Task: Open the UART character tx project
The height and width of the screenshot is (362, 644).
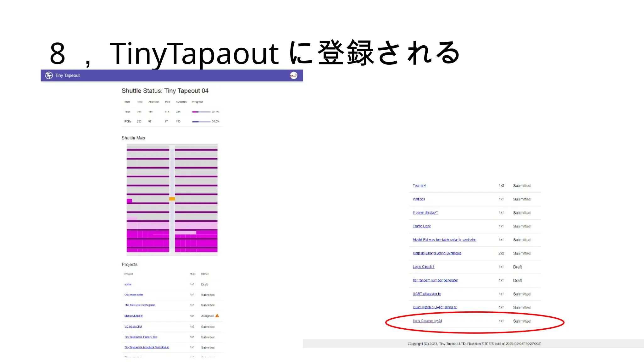Action: 427,294
